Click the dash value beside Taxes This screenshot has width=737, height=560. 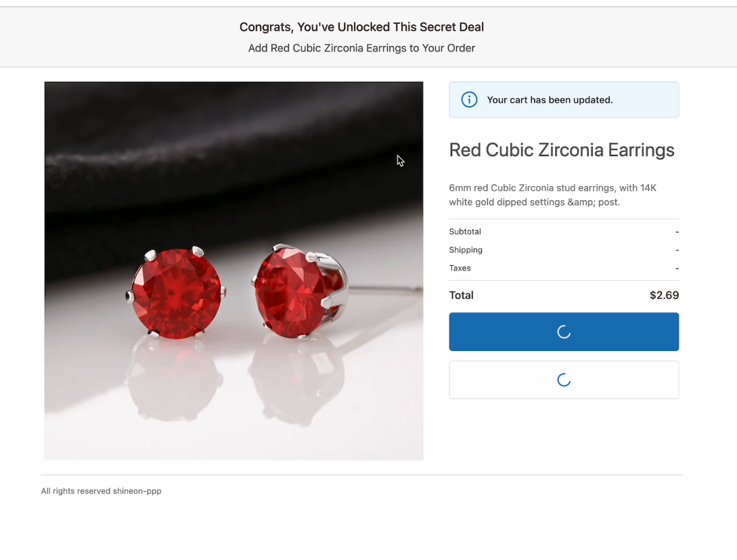coord(677,269)
